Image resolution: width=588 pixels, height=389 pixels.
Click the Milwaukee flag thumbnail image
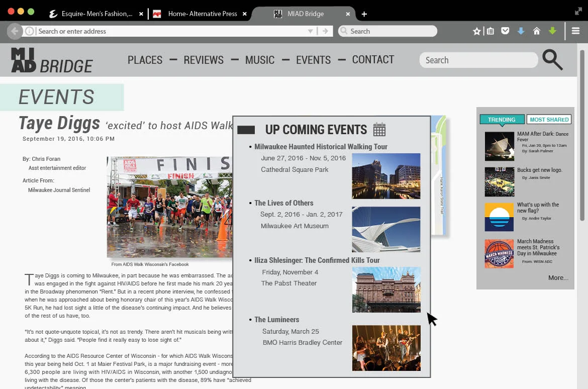499,217
